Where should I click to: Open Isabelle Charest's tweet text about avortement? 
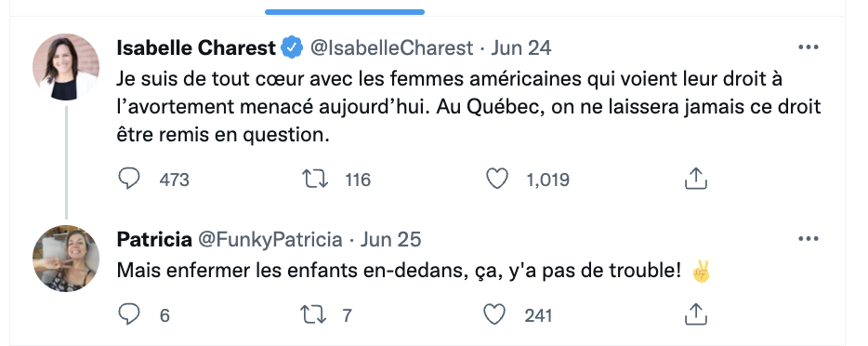(468, 107)
